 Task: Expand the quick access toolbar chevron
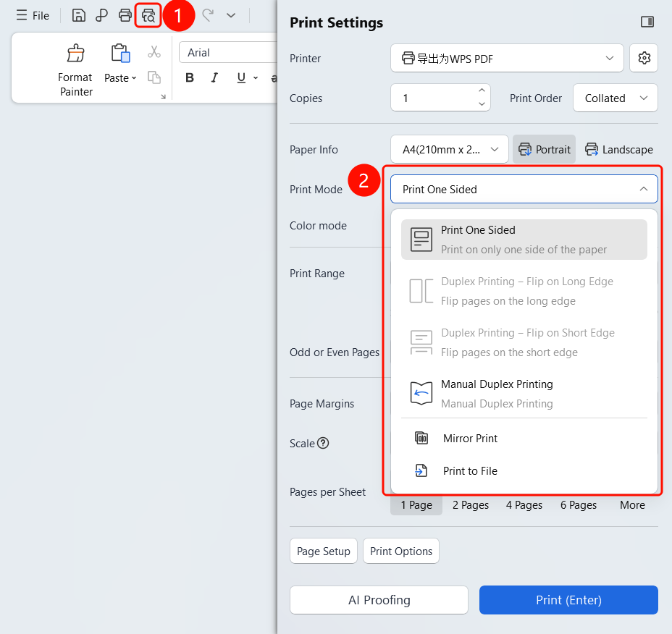[x=231, y=16]
